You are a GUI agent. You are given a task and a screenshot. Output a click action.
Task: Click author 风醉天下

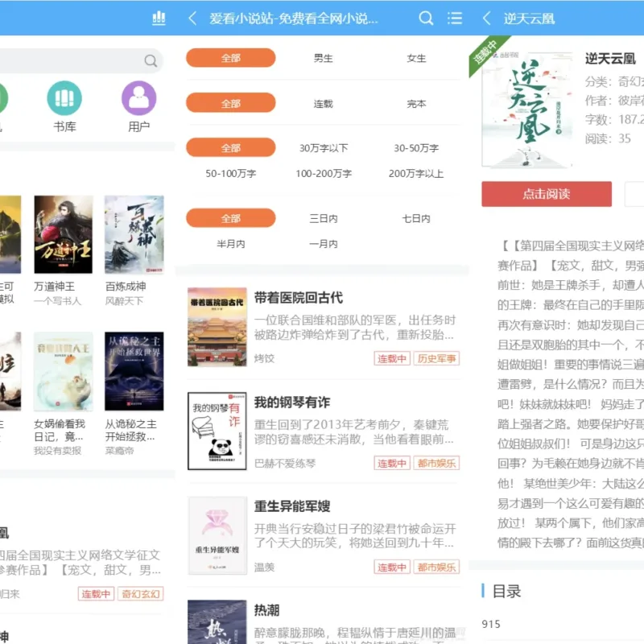click(124, 301)
